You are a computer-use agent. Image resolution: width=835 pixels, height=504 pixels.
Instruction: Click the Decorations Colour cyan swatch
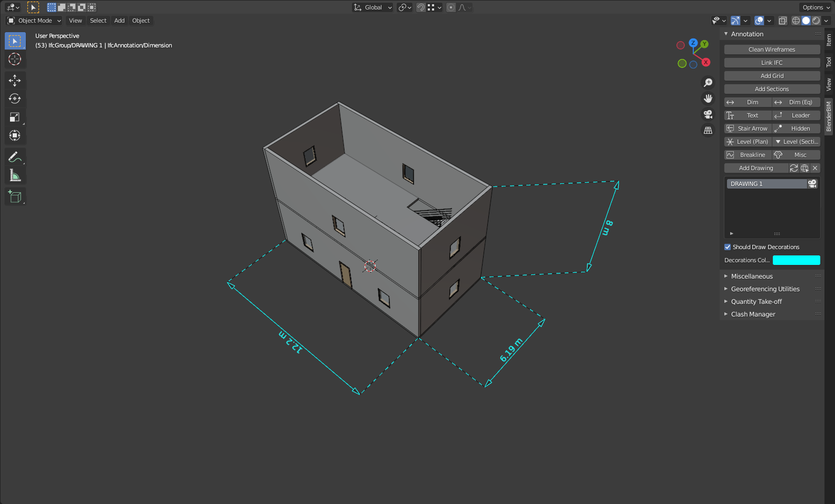[x=796, y=260]
